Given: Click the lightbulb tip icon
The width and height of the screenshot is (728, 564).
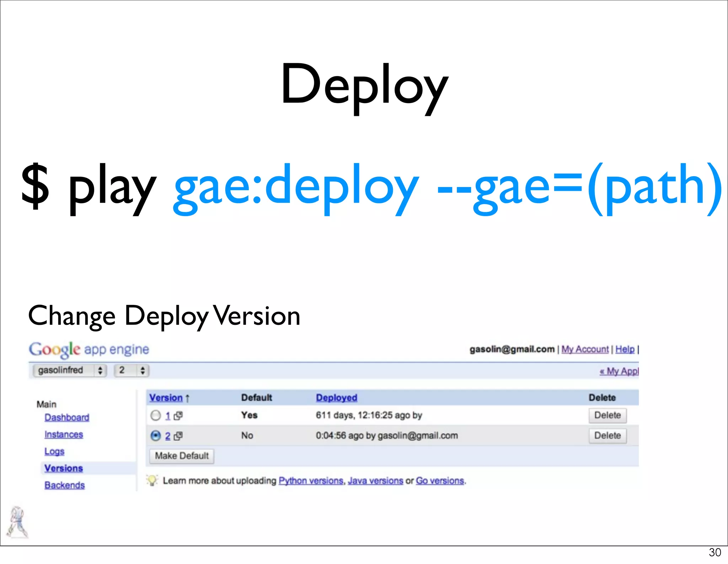Looking at the screenshot, I should (152, 480).
